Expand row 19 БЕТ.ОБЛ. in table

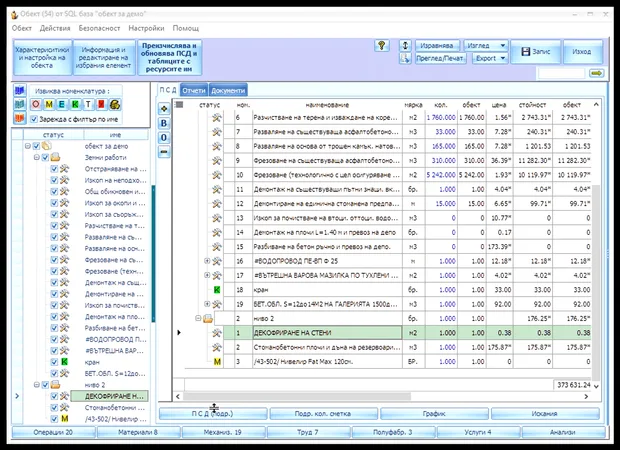pos(207,304)
